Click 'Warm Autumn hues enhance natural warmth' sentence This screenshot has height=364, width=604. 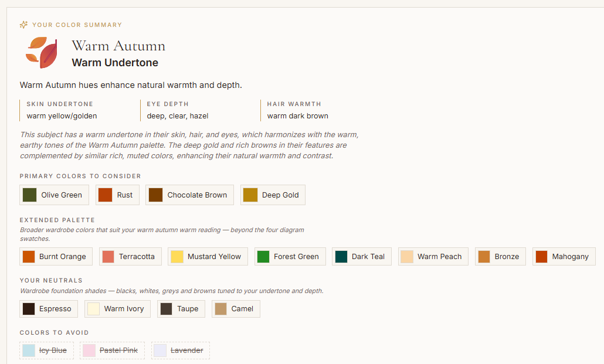[x=131, y=85]
